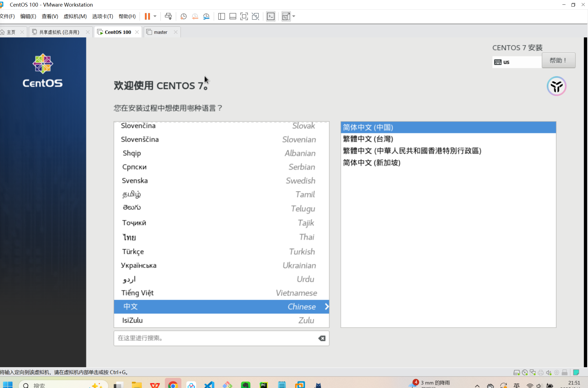Send Ctrl+Alt+Del to the VM
This screenshot has width=588, height=388.
pyautogui.click(x=168, y=16)
